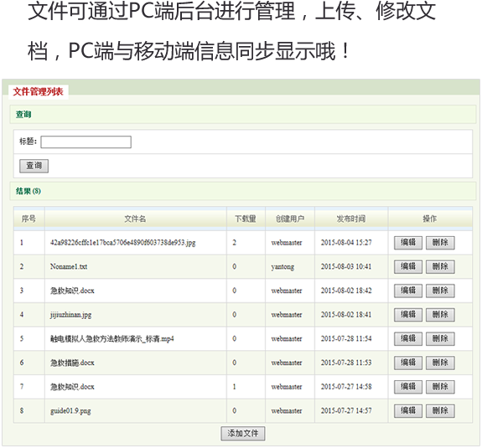Edit the Noname1.txt file
This screenshot has height=448, width=482.
point(408,266)
